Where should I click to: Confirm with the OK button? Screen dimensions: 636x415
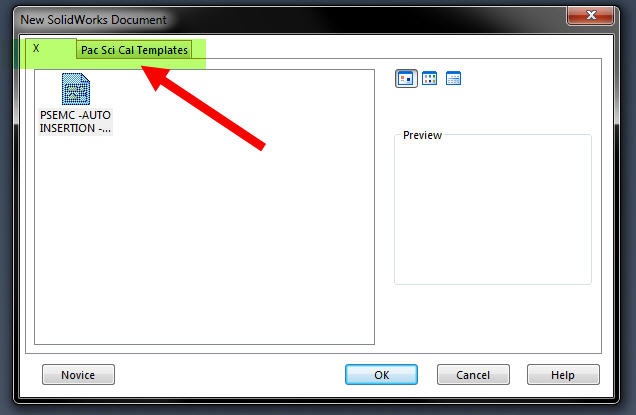(x=381, y=374)
